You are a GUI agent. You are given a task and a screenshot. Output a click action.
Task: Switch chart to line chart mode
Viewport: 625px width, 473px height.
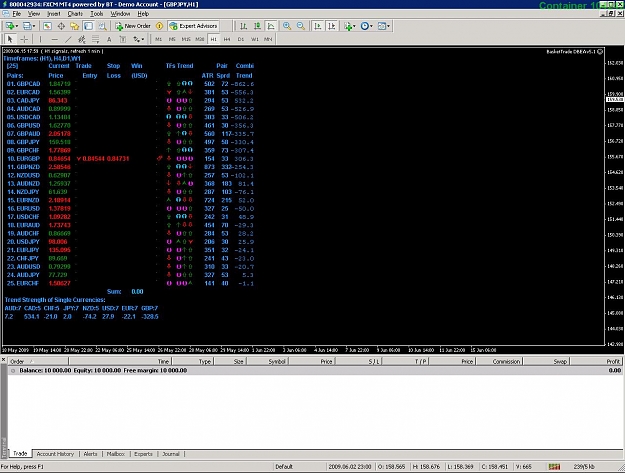tap(271, 26)
